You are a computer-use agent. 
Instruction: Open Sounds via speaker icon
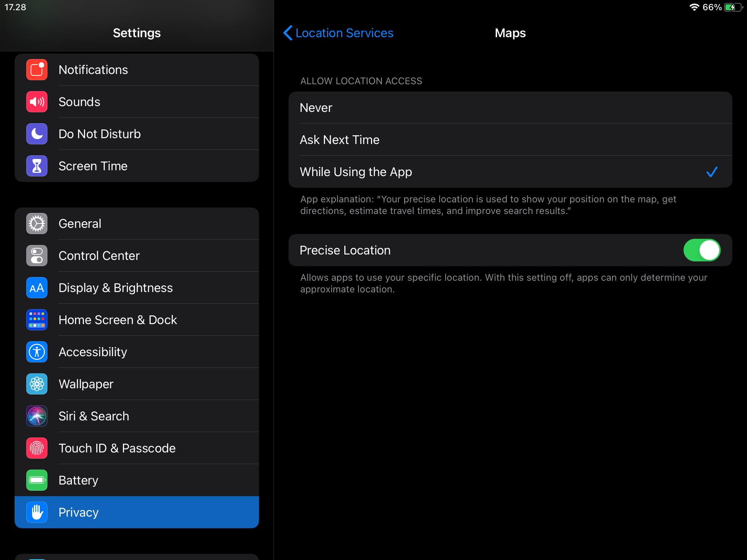[37, 102]
